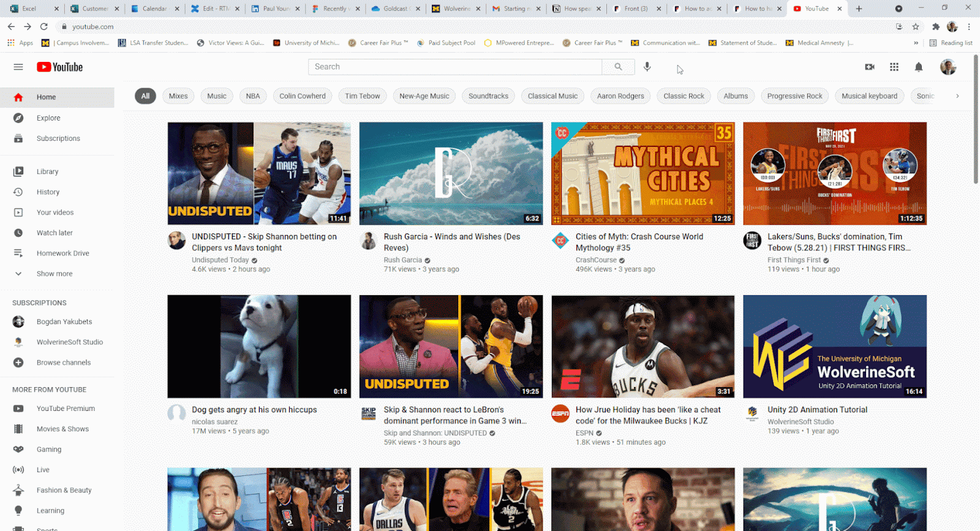Screen dimensions: 980x531
Task: Select the NBA filter chip
Action: tap(253, 96)
